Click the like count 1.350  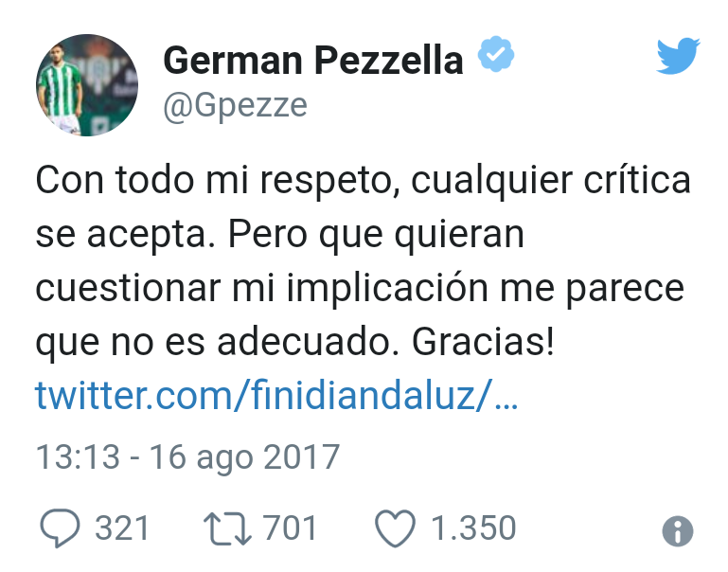pyautogui.click(x=473, y=527)
